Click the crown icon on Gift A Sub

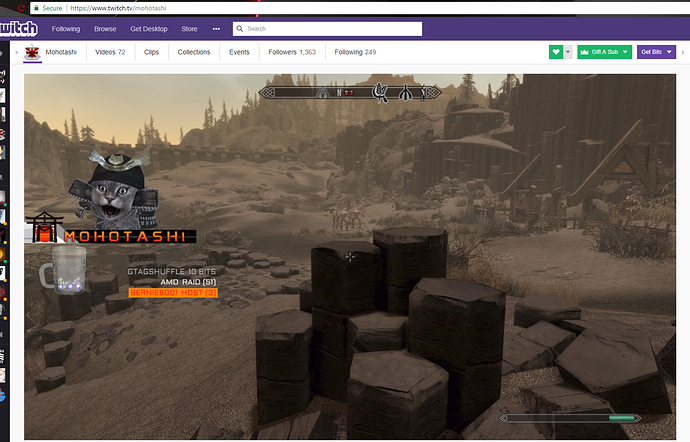(584, 52)
